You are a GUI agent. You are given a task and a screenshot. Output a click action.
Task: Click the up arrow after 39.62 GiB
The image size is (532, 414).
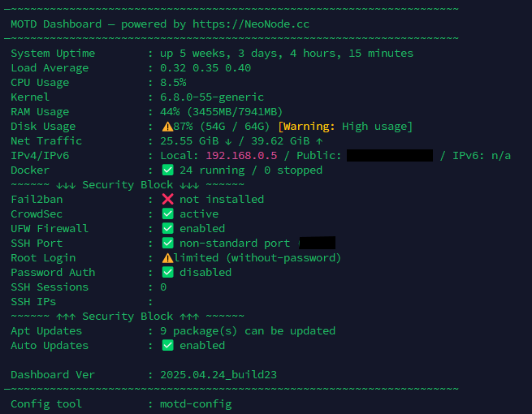coord(319,141)
